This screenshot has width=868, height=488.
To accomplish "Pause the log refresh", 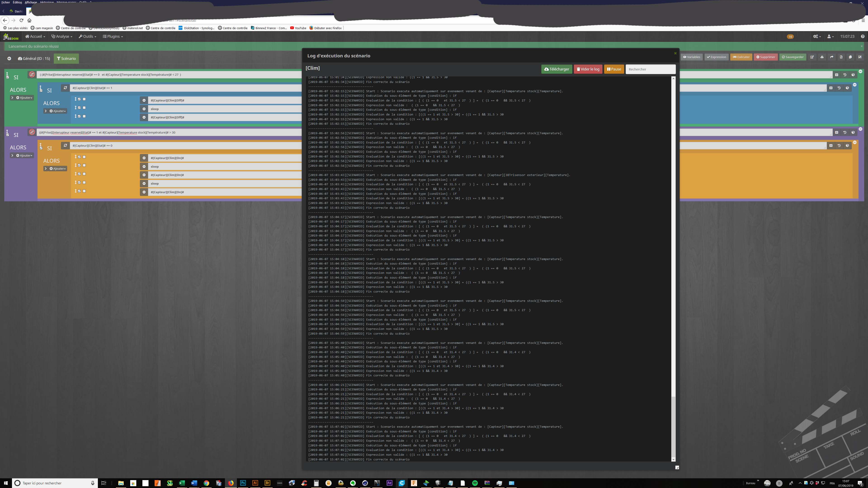I will pyautogui.click(x=614, y=69).
